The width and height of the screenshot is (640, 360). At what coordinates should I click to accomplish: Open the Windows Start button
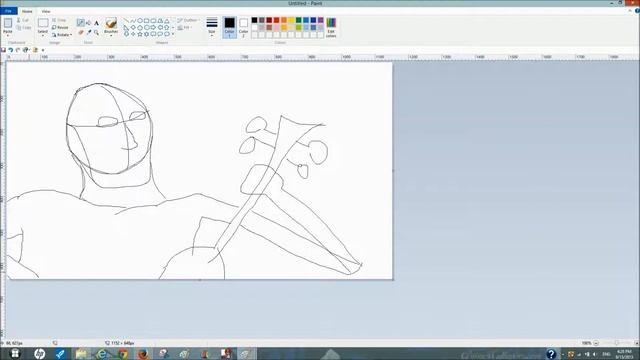[x=14, y=354]
